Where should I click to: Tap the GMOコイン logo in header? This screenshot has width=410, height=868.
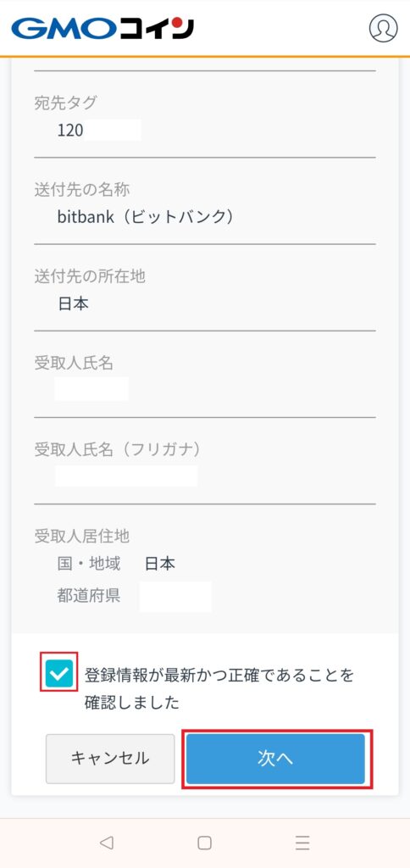tap(102, 28)
